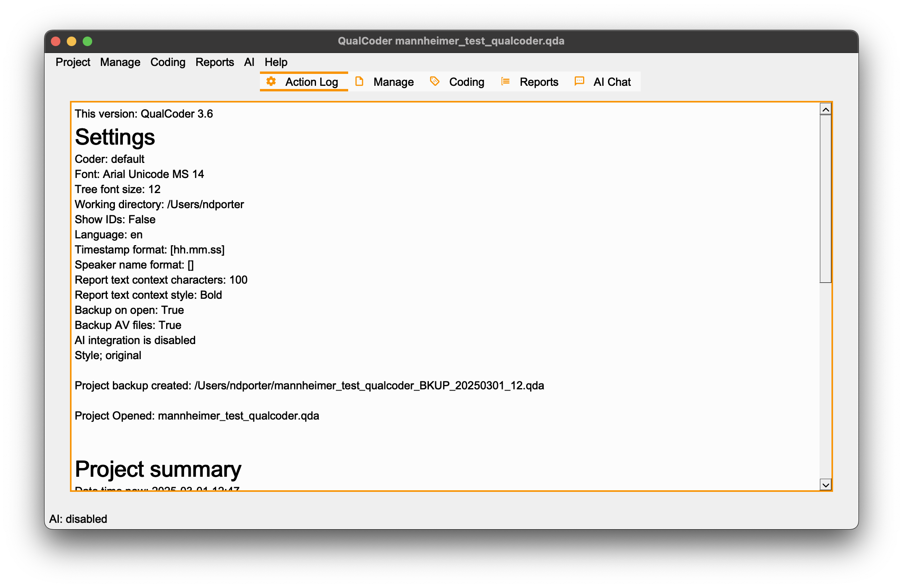Open the Help menu
The image size is (903, 588).
point(276,62)
